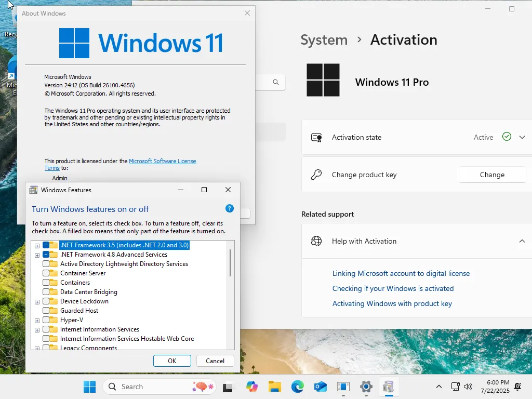Expand the Hyper-V tree node
The width and height of the screenshot is (532, 399).
pos(37,321)
